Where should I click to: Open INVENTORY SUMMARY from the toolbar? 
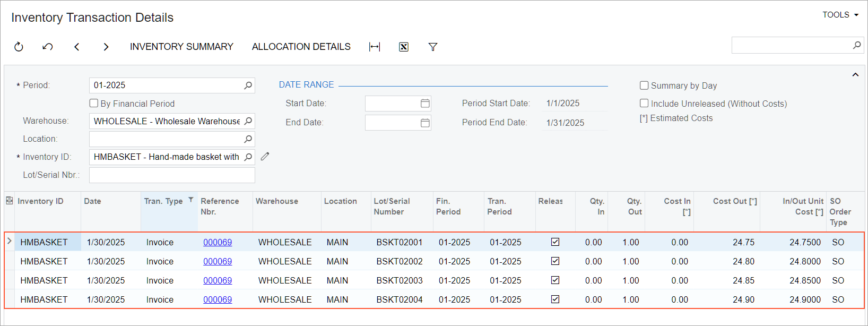tap(181, 47)
